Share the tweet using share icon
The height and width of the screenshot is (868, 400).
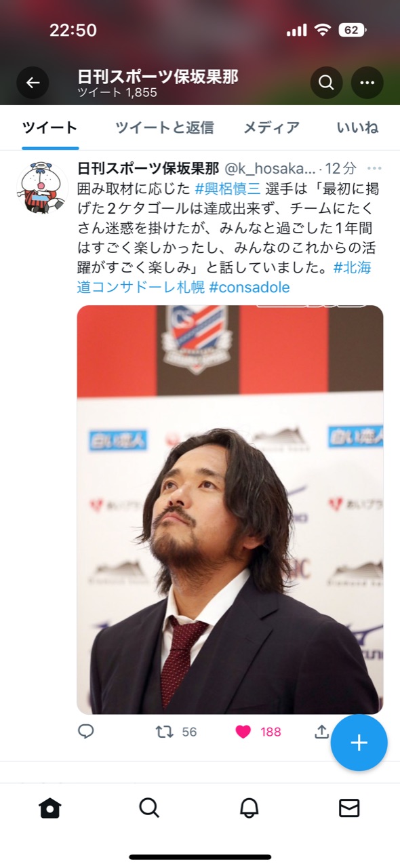click(321, 732)
